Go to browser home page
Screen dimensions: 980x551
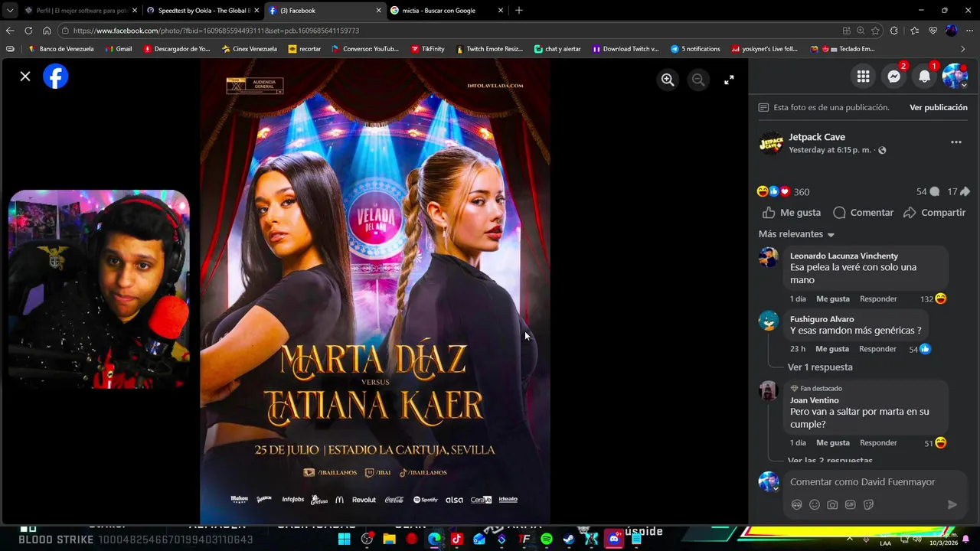point(47,31)
